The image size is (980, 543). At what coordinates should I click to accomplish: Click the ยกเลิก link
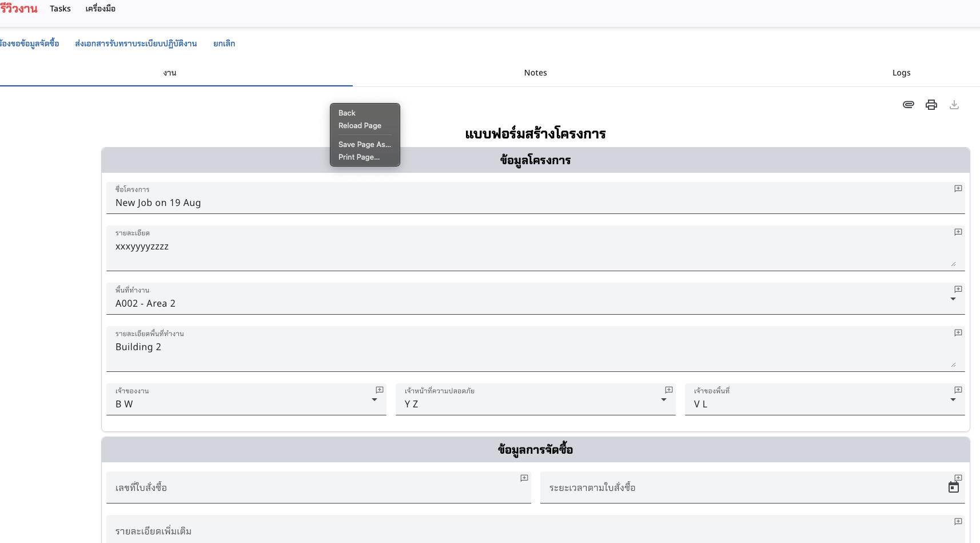(224, 43)
